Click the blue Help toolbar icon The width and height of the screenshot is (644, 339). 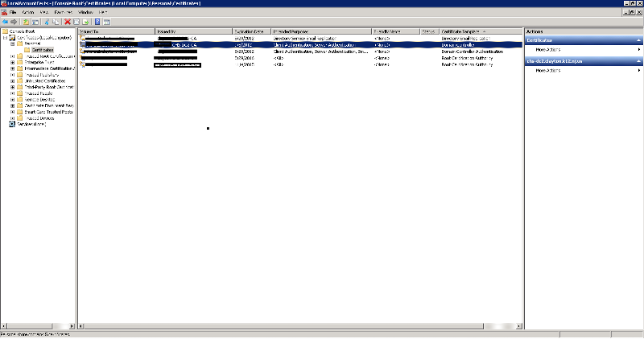97,22
